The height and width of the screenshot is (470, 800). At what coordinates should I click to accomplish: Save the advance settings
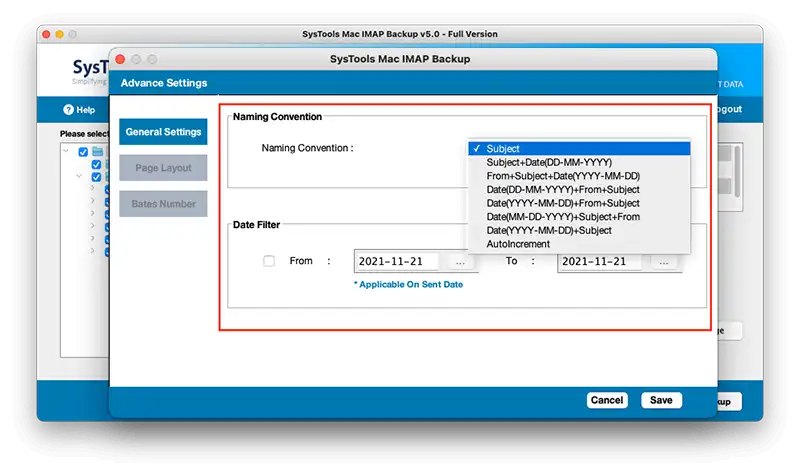point(661,400)
